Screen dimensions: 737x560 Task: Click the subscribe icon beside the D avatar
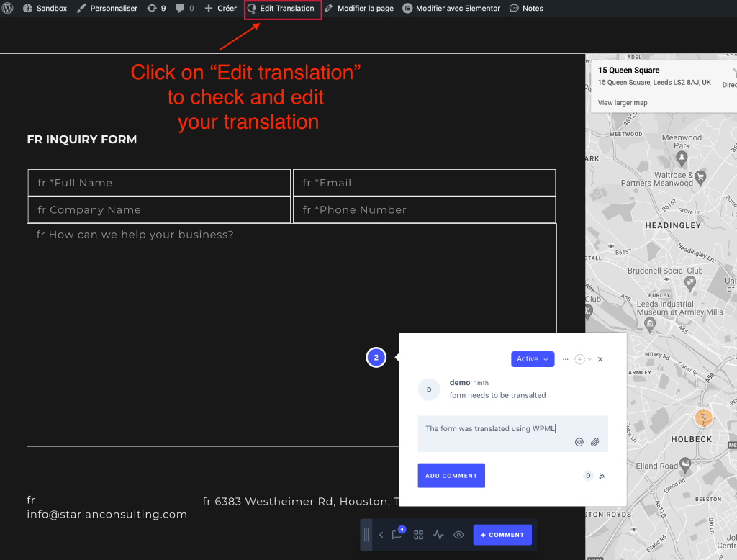click(602, 476)
